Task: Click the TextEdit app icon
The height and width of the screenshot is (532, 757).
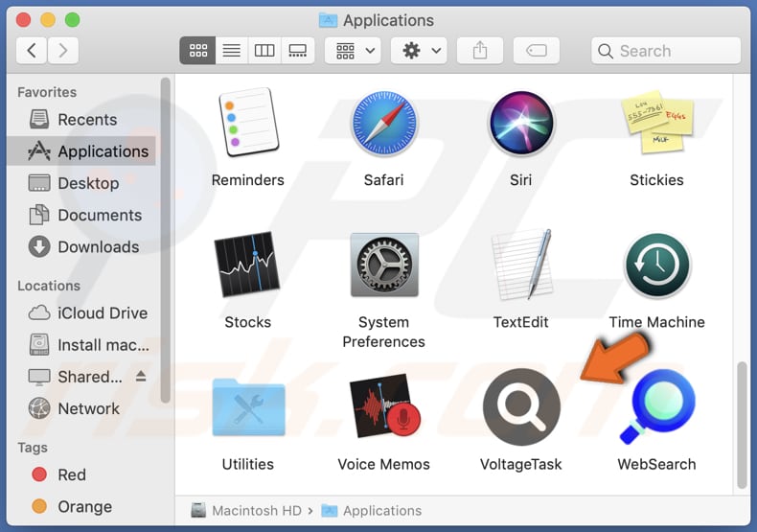Action: (x=522, y=264)
